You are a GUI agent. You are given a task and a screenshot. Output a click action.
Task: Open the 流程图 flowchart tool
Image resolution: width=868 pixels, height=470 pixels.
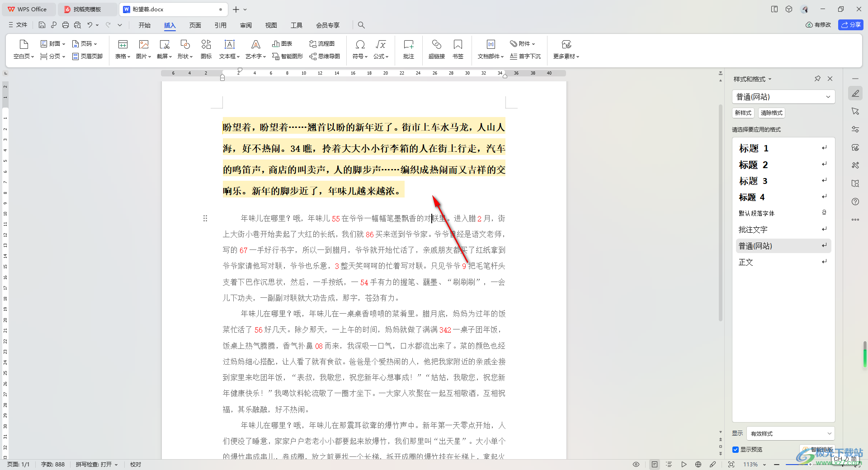click(322, 44)
